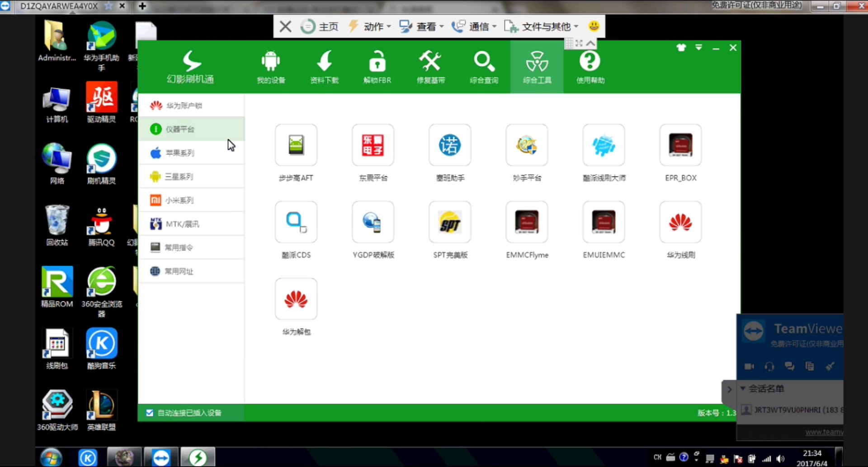
Task: Open 酷派线刷大师 tool
Action: pos(604,145)
